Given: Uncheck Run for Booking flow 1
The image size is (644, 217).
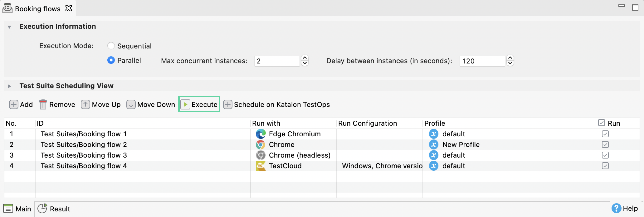Looking at the screenshot, I should click(605, 134).
